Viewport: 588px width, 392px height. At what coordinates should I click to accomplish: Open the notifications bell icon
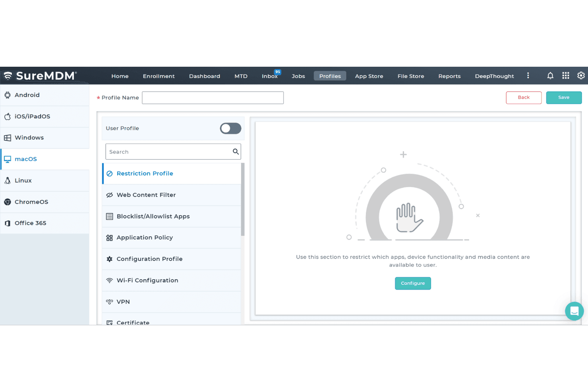click(550, 75)
